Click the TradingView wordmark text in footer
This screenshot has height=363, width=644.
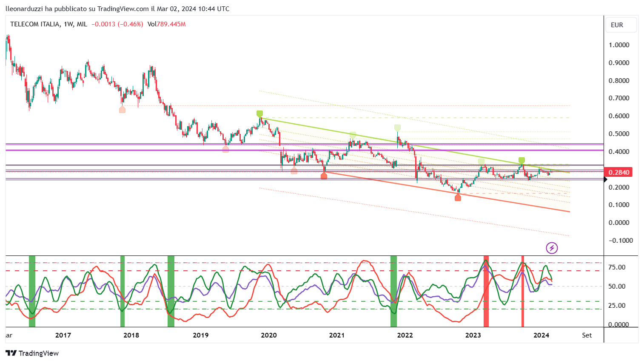coord(39,353)
